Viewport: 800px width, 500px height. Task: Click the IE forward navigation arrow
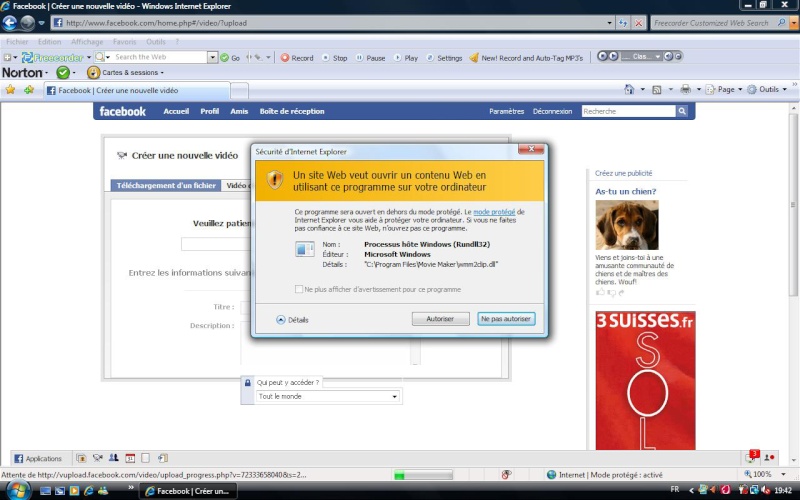pyautogui.click(x=28, y=22)
